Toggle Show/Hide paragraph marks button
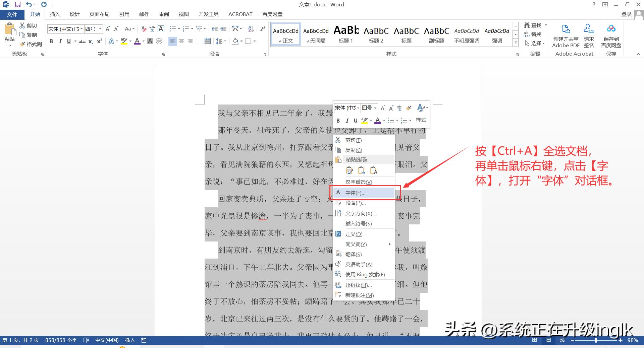 pos(263,29)
